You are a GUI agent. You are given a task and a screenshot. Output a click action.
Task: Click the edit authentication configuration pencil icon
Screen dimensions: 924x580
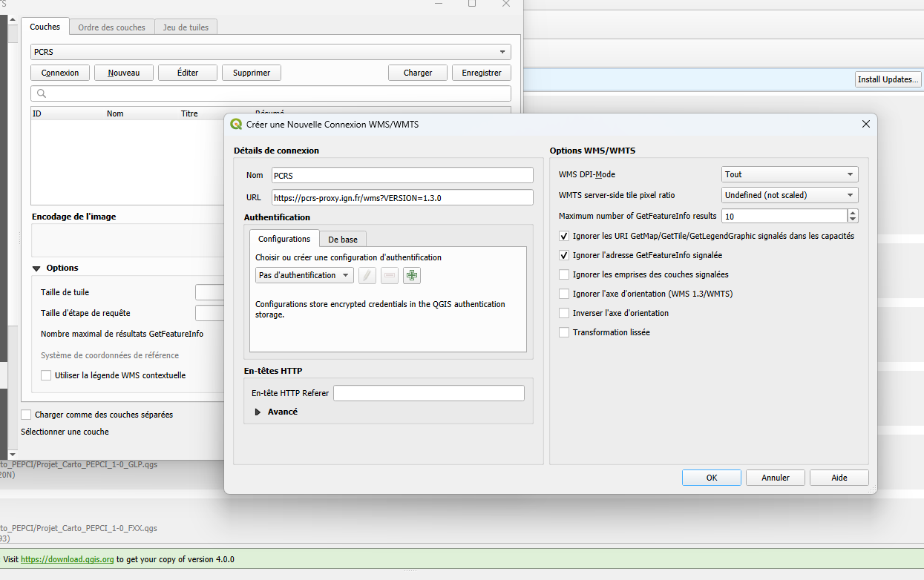click(x=367, y=276)
